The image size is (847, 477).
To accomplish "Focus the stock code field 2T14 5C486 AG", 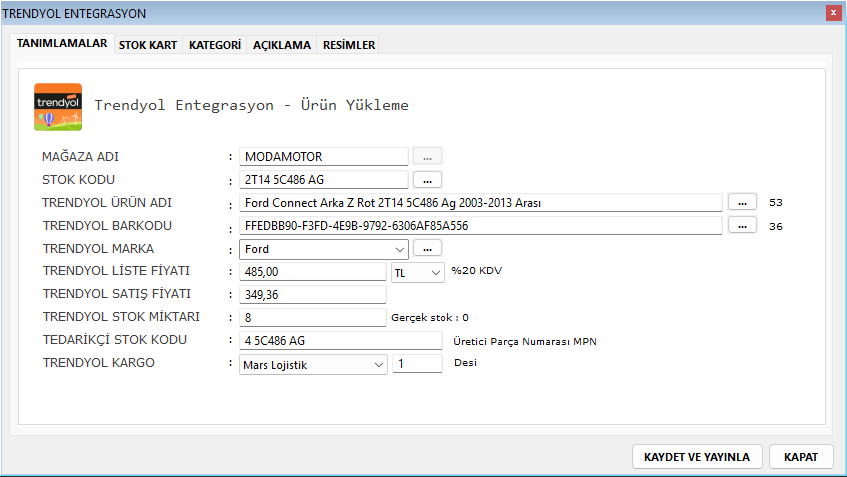I will [x=324, y=179].
